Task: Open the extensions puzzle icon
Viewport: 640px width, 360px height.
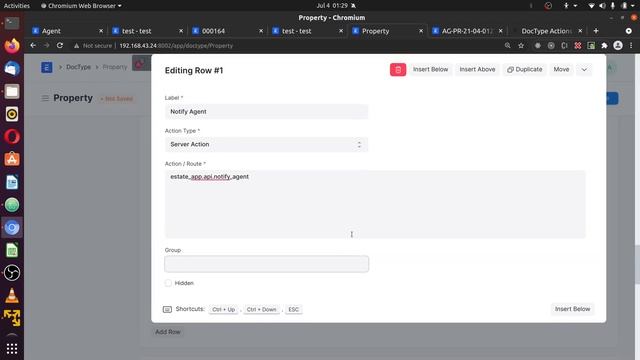Action: coord(604,46)
